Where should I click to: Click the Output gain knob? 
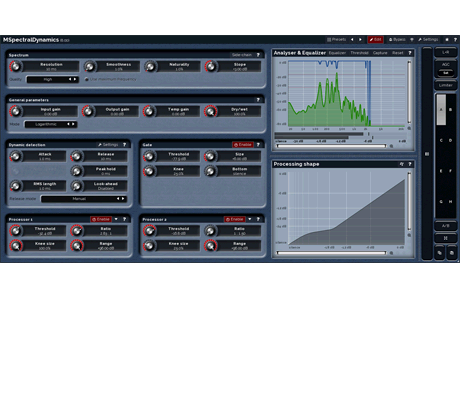point(88,111)
